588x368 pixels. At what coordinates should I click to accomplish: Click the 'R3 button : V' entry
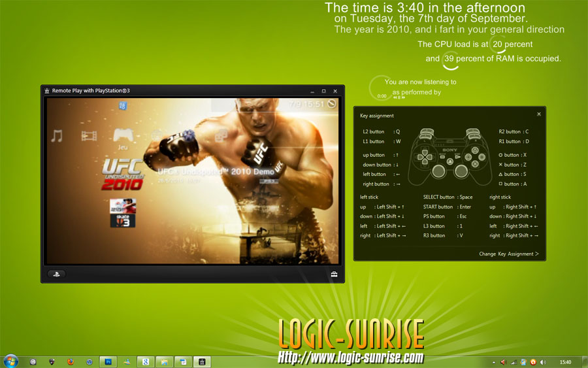click(x=443, y=235)
